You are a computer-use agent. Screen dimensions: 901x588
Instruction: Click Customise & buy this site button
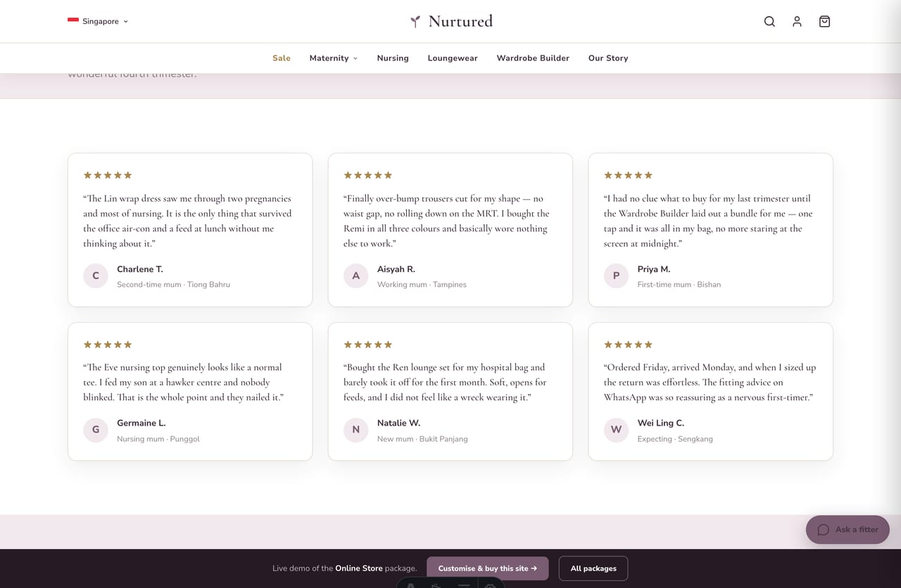(488, 568)
